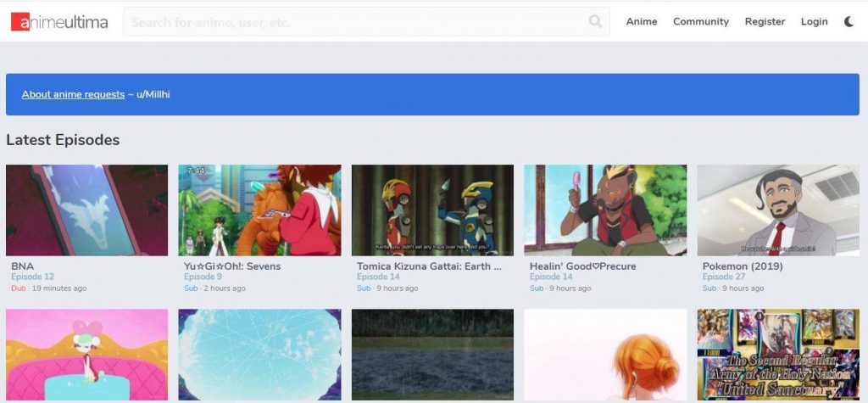Open the About anime requests link
Image resolution: width=868 pixels, height=403 pixels.
(x=73, y=94)
